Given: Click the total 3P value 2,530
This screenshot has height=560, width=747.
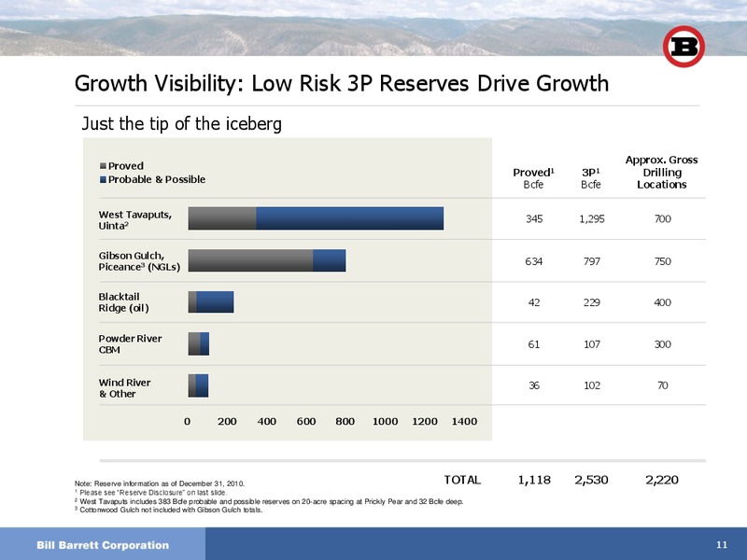Looking at the screenshot, I should (591, 480).
